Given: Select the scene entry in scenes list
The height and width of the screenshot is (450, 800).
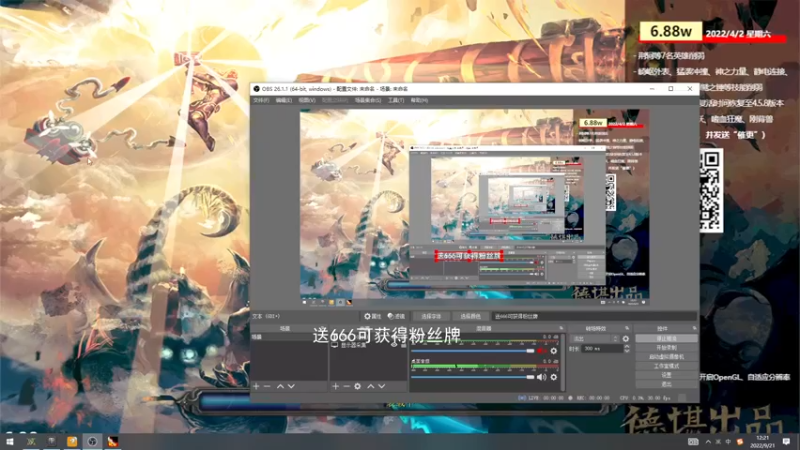Looking at the screenshot, I should [x=288, y=337].
